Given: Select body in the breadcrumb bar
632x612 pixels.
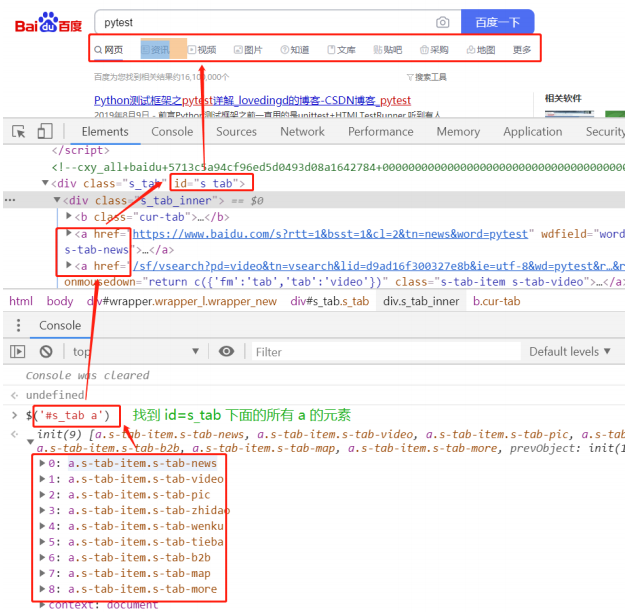Looking at the screenshot, I should point(60,301).
